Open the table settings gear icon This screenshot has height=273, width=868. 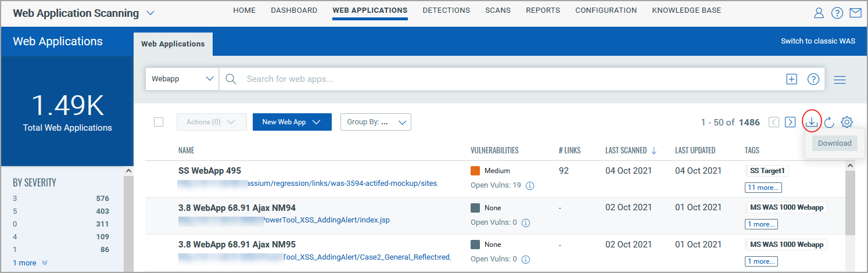click(x=847, y=122)
